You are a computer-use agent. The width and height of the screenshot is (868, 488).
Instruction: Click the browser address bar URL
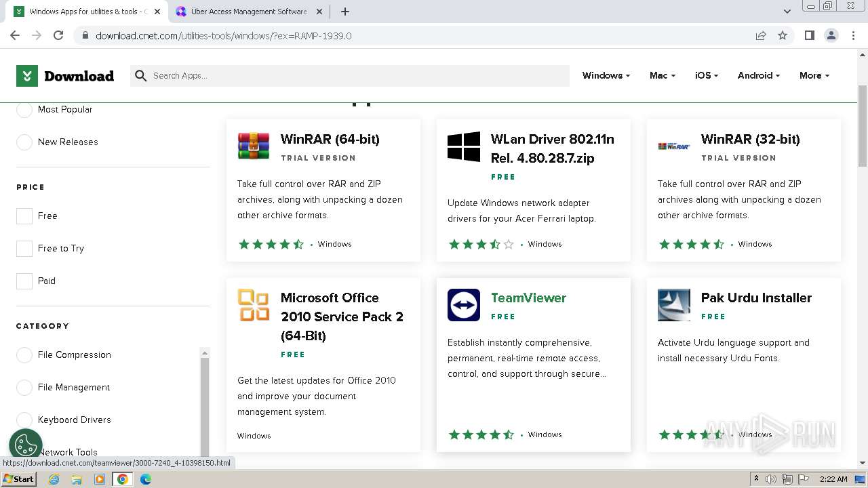tap(224, 36)
